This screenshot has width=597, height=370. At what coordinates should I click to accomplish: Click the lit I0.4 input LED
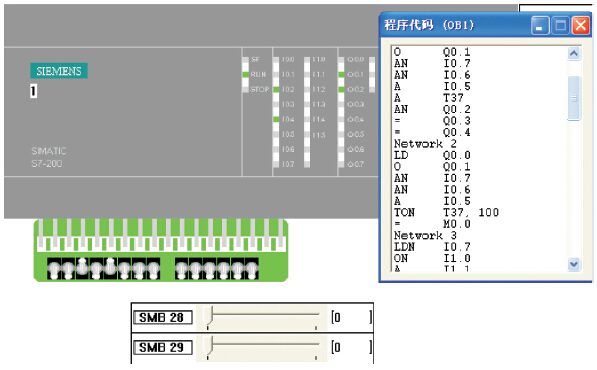(276, 119)
